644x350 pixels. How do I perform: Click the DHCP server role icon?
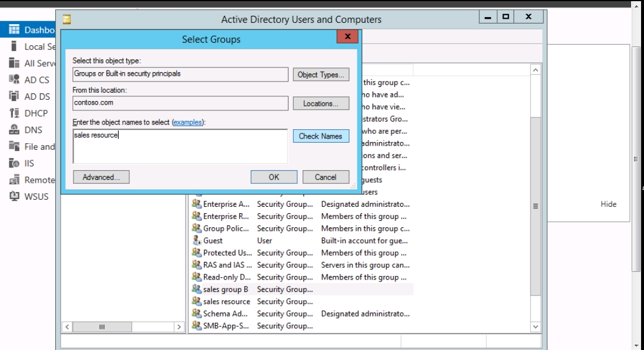point(15,113)
